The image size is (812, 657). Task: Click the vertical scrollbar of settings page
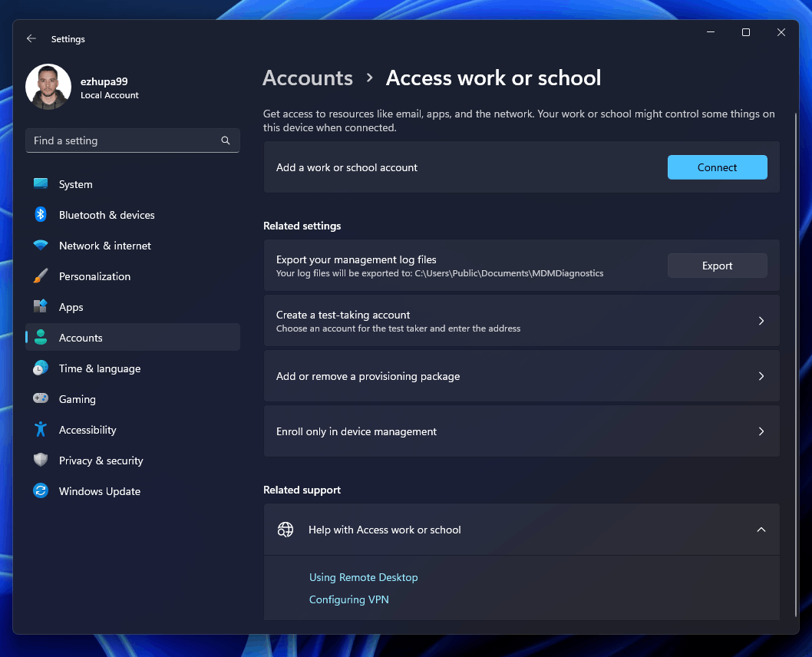(x=796, y=365)
